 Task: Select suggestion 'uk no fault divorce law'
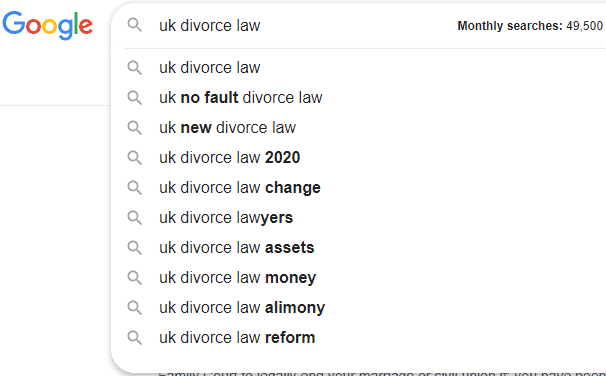[x=358, y=97]
